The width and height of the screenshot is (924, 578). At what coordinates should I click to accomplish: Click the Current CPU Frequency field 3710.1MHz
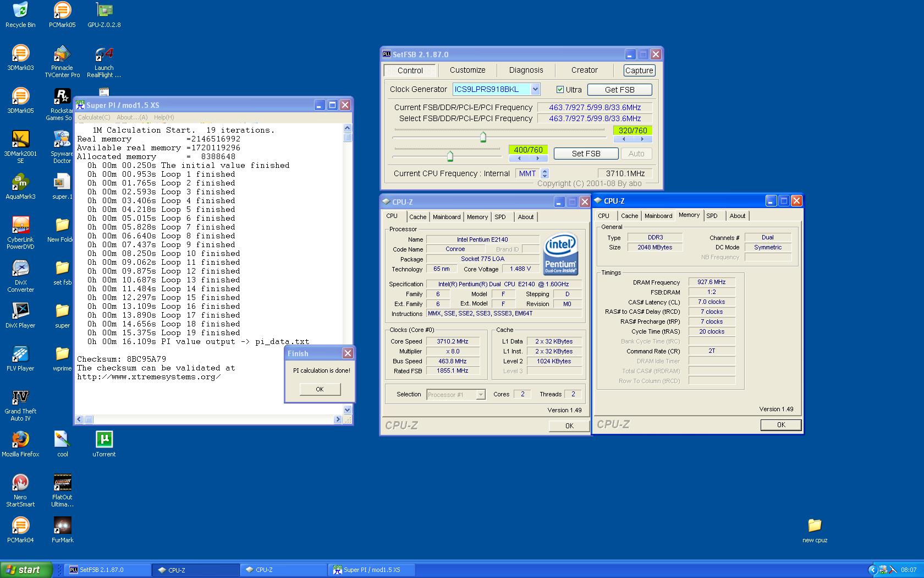[625, 173]
